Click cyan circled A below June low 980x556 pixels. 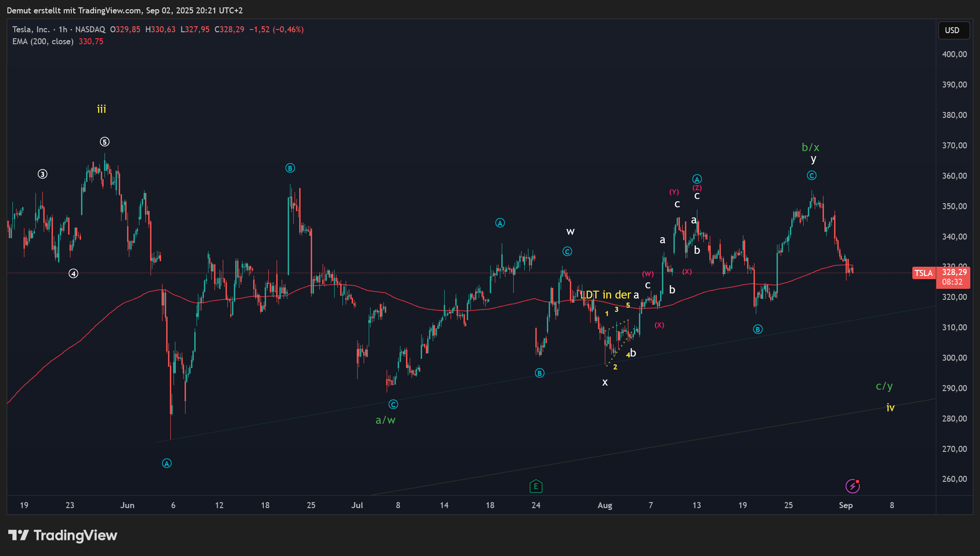pos(167,463)
